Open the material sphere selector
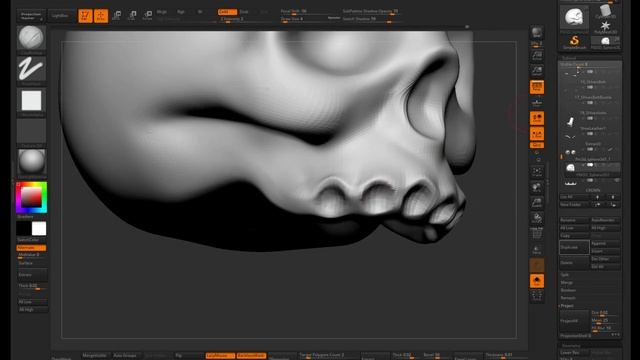Viewport: 640px width, 360px height. tap(31, 162)
